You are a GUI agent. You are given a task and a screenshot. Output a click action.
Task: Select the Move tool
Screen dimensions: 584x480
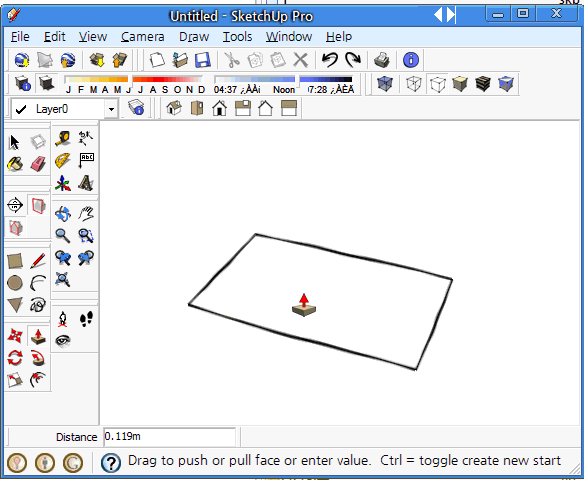coord(15,336)
